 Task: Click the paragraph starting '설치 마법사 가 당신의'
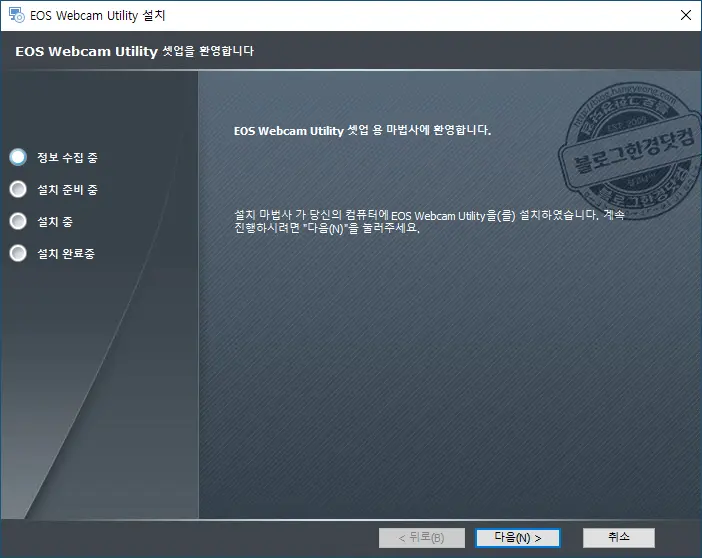[429, 221]
